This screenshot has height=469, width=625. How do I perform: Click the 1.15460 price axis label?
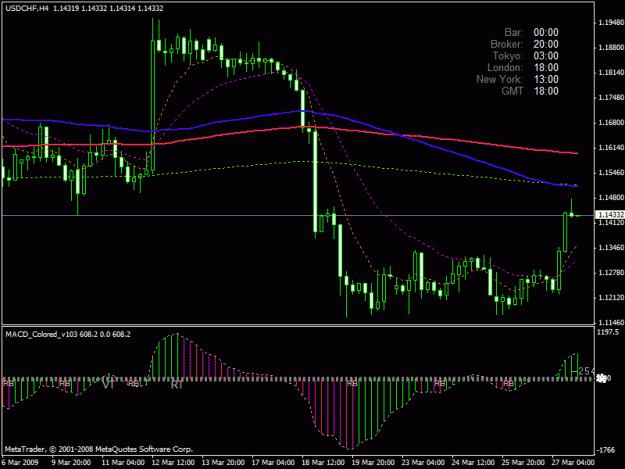point(611,173)
